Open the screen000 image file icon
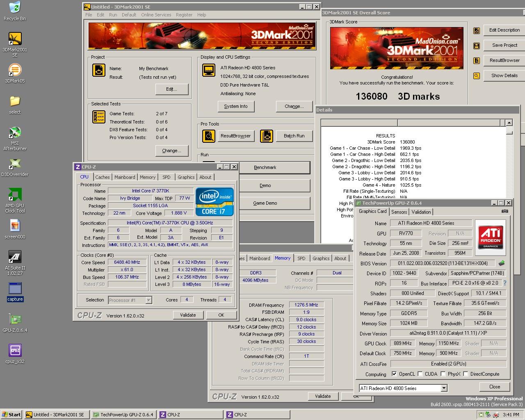 15,229
